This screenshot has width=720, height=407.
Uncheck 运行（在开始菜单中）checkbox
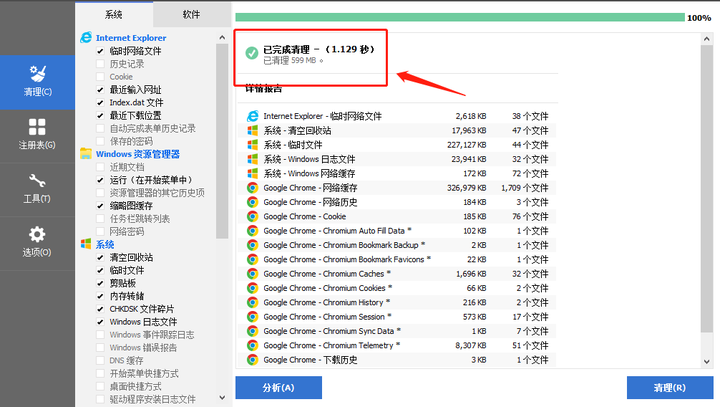[x=100, y=180]
